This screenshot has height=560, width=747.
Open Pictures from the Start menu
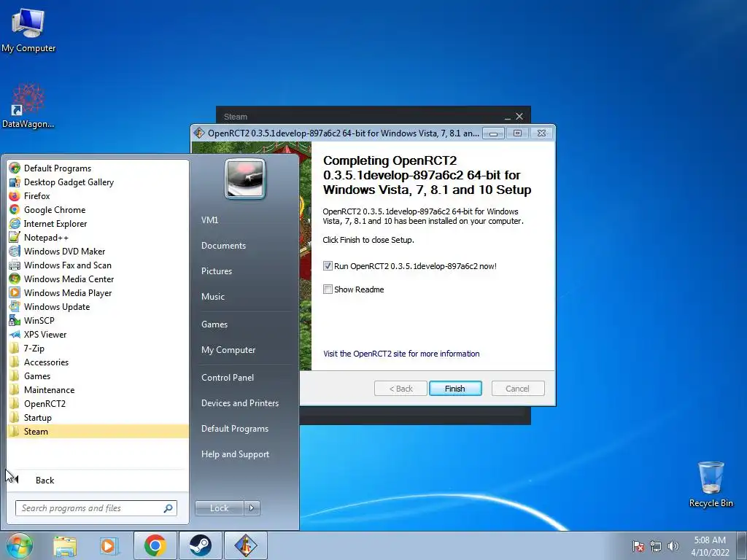216,271
